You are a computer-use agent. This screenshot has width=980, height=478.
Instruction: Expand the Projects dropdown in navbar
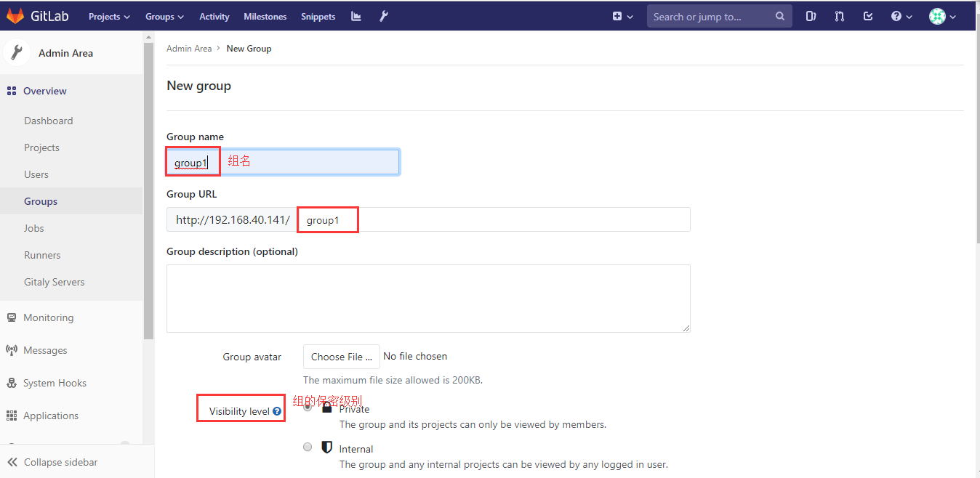click(x=109, y=16)
